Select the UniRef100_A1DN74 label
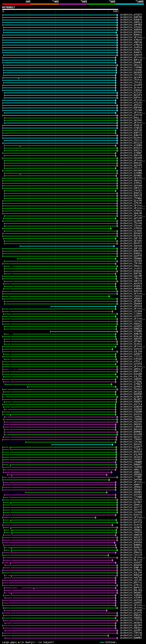 pyautogui.click(x=131, y=527)
